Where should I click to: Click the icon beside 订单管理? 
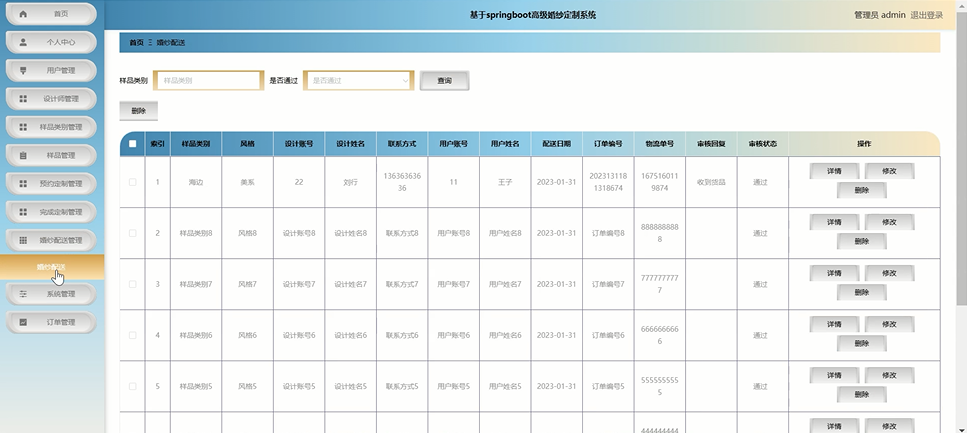coord(23,323)
